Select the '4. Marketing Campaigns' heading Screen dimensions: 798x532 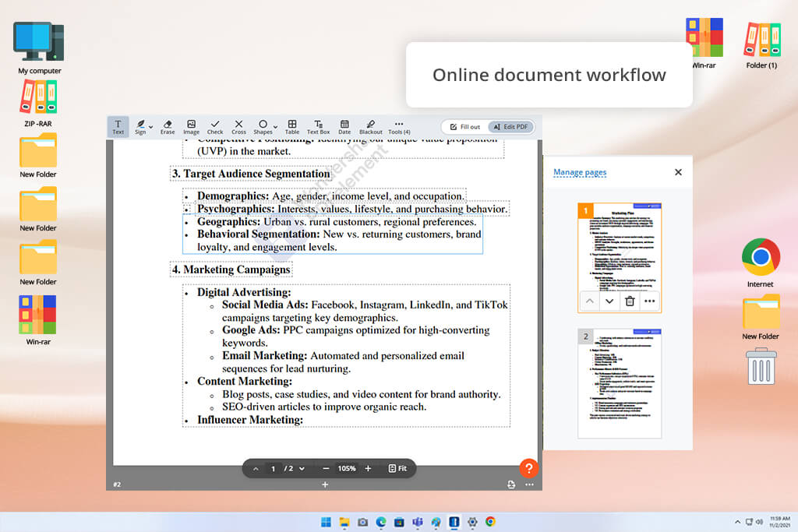coord(231,270)
